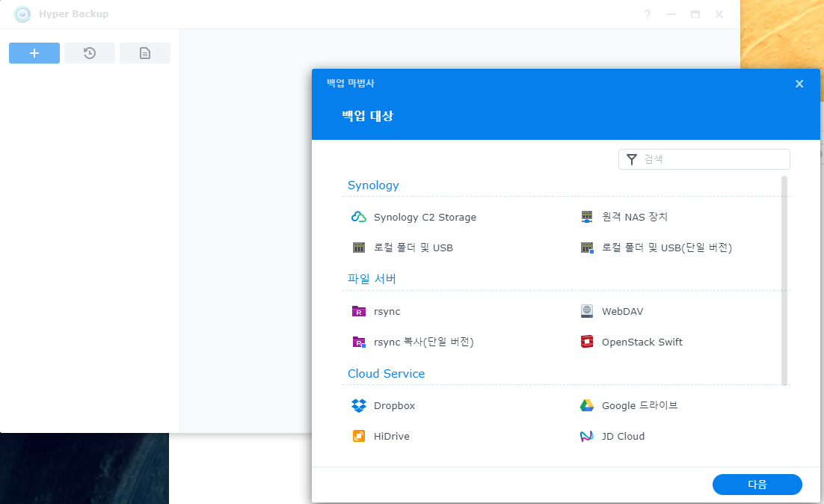
Task: Open the Hyper Backup help question mark
Action: tap(648, 14)
